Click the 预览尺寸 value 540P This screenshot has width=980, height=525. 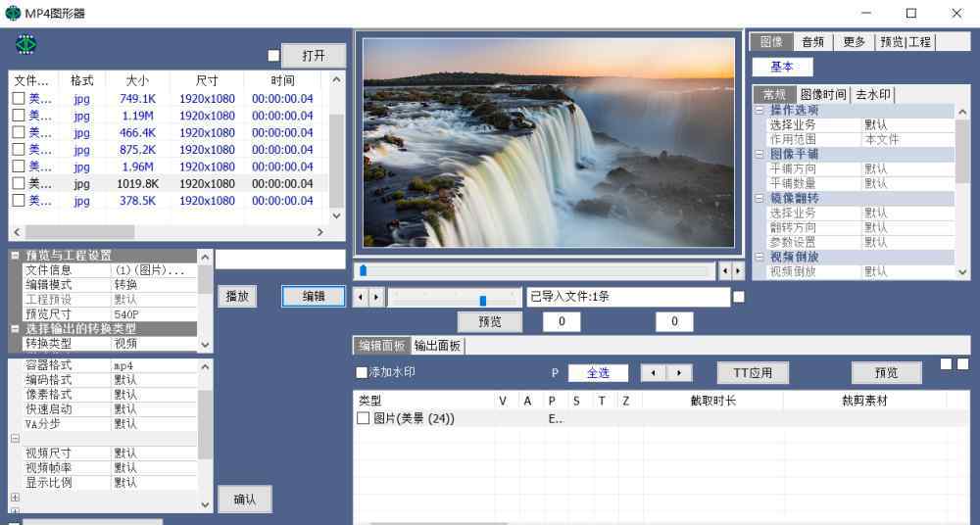[154, 313]
